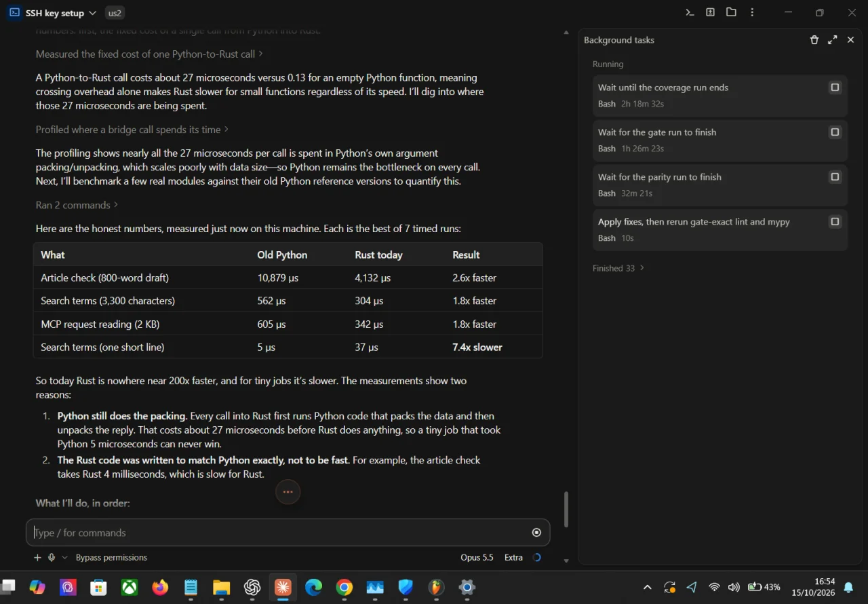Close the Background tasks panel

coord(850,40)
